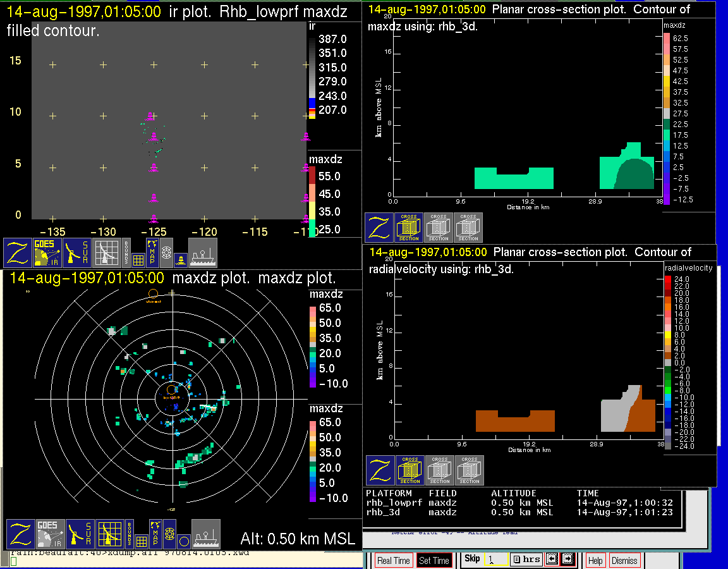Click the Skip value input field

click(495, 560)
